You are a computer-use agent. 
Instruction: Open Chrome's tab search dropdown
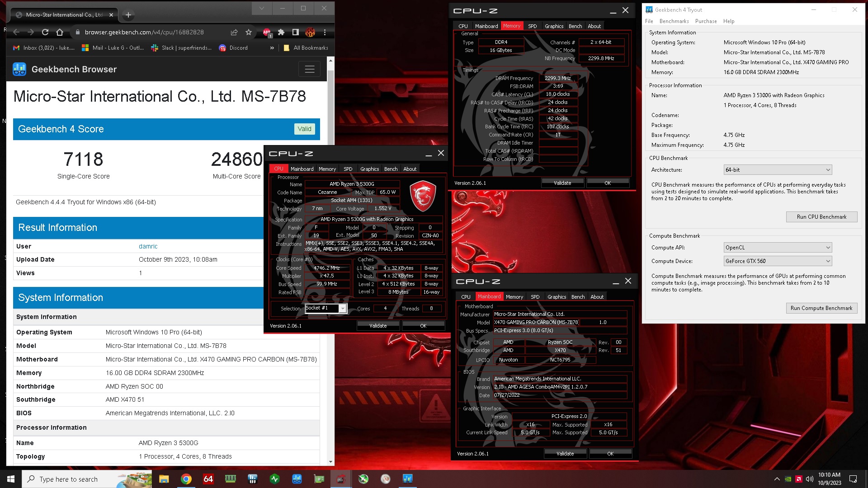[x=262, y=8]
